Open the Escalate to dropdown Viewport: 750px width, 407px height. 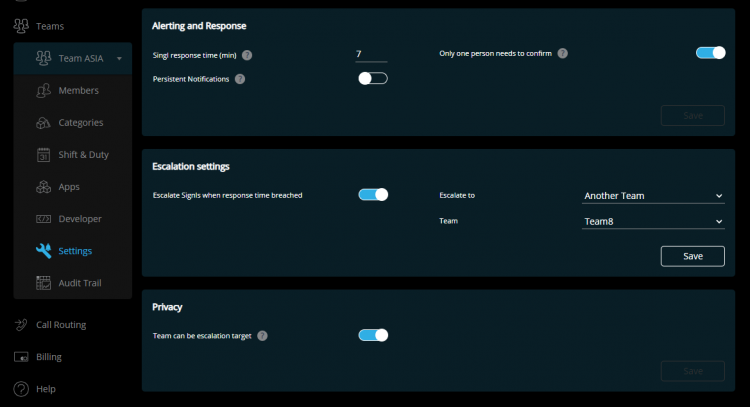pos(653,196)
